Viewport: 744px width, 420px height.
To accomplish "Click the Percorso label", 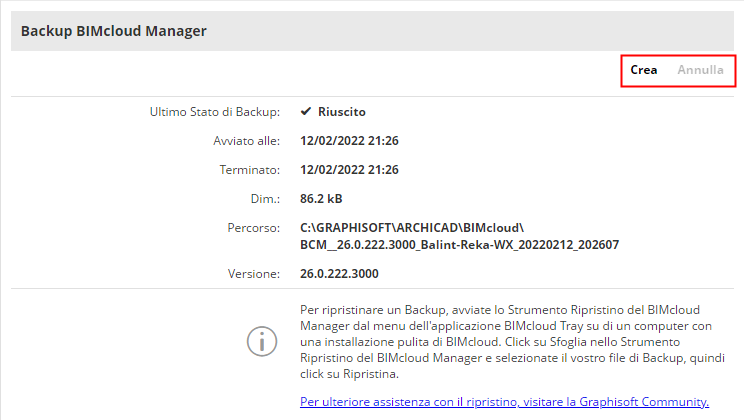I will 254,228.
